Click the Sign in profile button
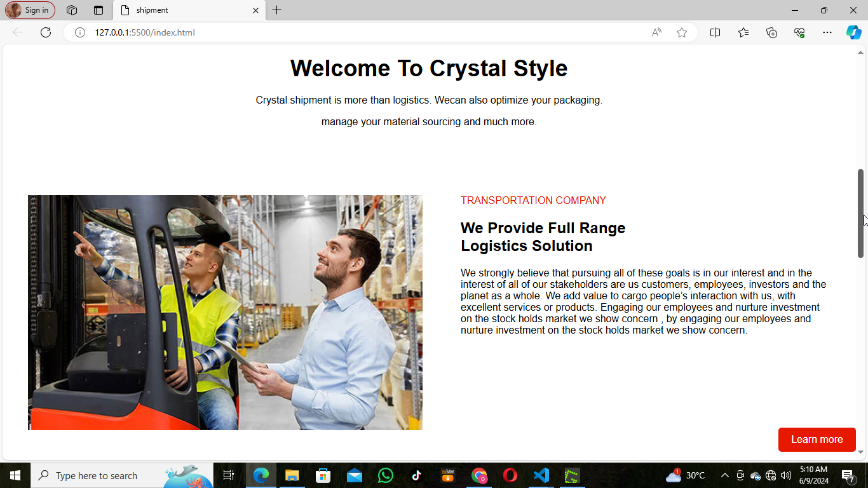Image resolution: width=868 pixels, height=488 pixels. click(31, 10)
